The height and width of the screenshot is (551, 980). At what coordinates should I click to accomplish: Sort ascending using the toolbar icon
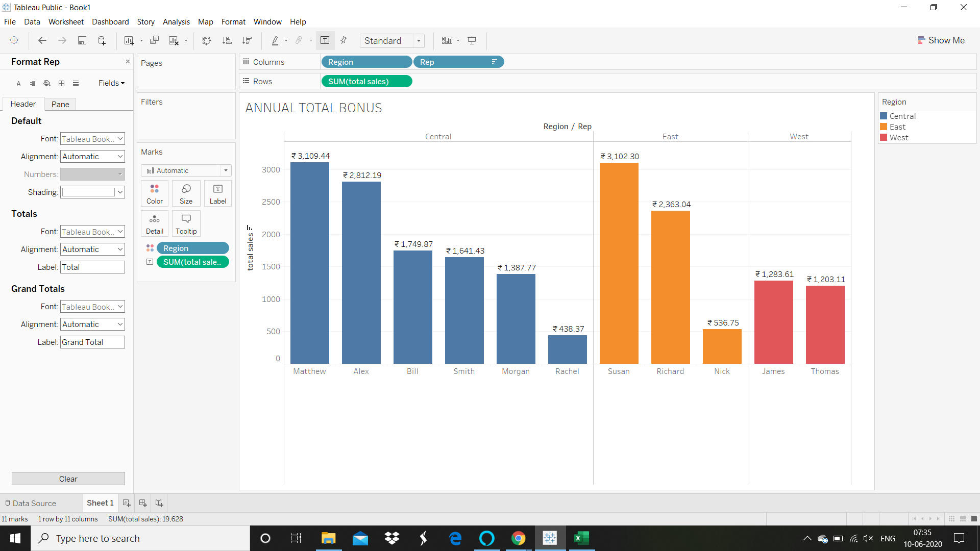[227, 40]
